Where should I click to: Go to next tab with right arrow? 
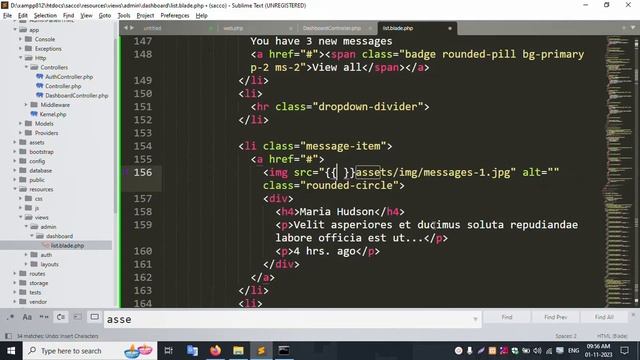(x=131, y=28)
